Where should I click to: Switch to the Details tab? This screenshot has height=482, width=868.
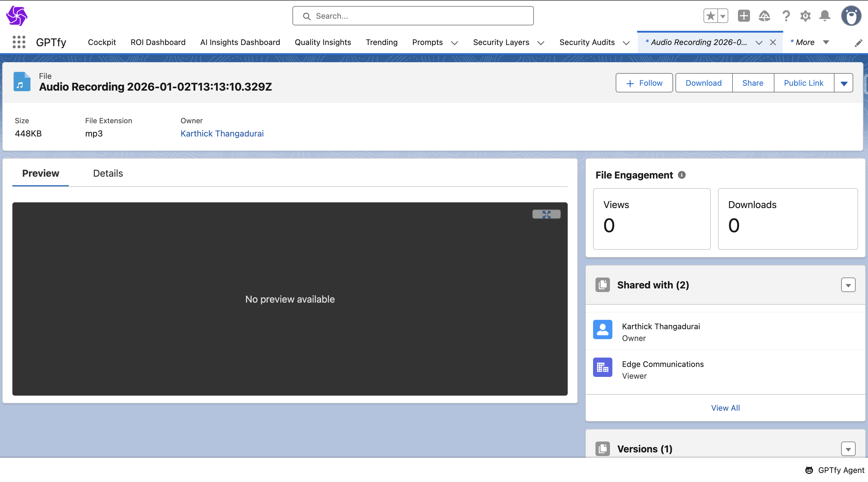(108, 173)
